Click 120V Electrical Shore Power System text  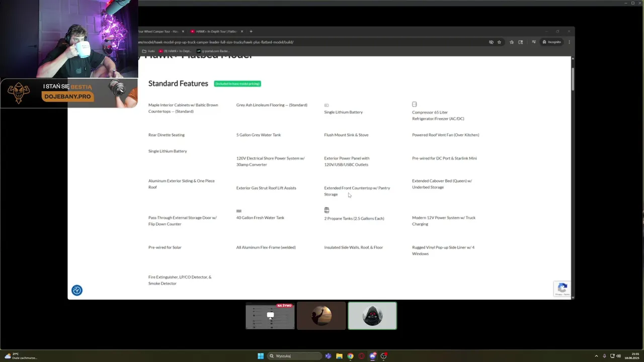pyautogui.click(x=271, y=161)
